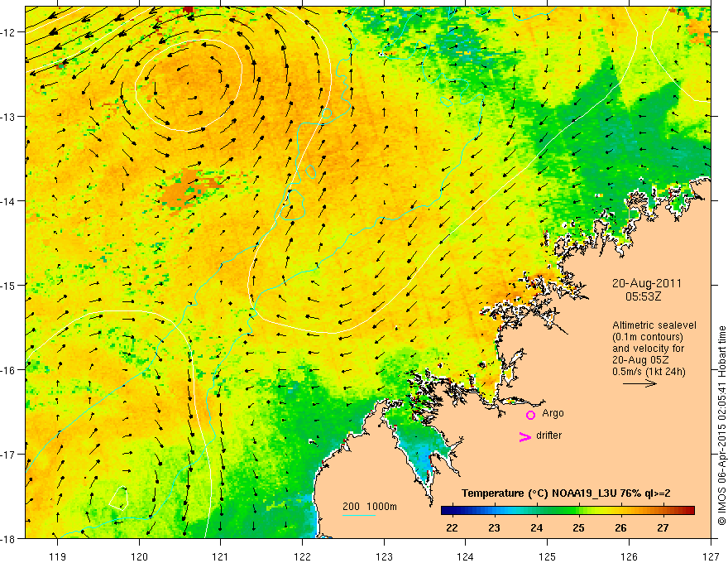
Task: Click the longitude axis label 121
Action: tap(221, 556)
